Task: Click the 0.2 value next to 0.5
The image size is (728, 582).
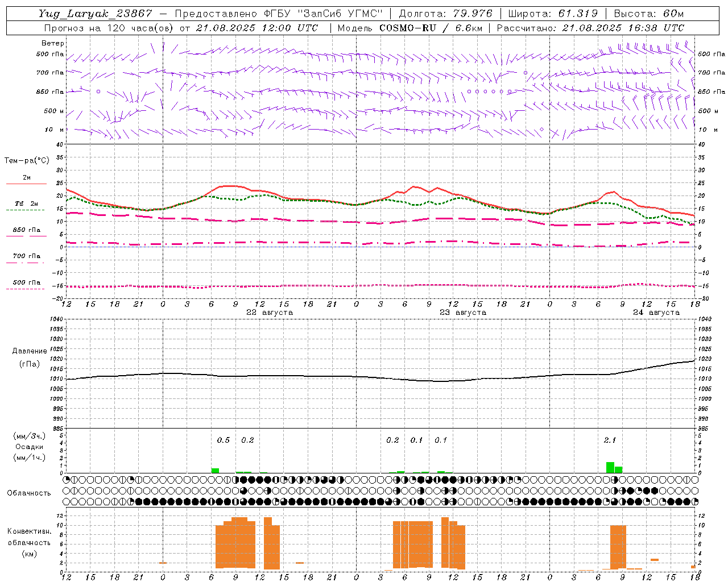Action: (x=247, y=440)
